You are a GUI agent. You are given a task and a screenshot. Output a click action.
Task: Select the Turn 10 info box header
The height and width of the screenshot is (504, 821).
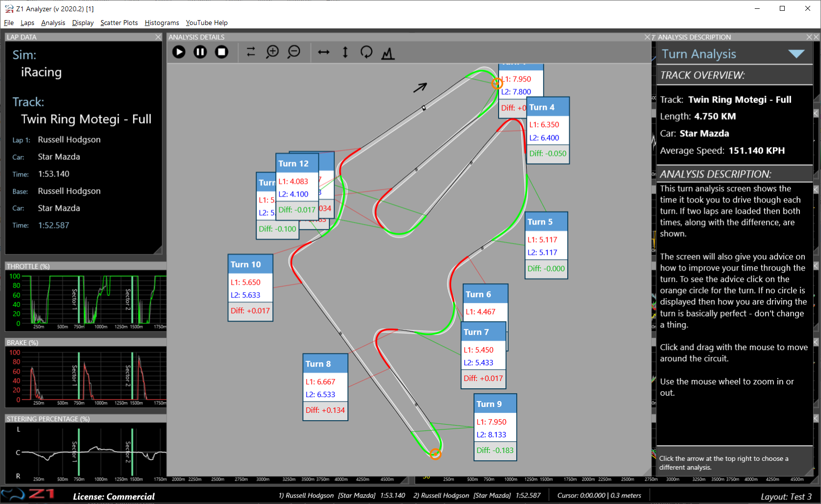(x=250, y=264)
